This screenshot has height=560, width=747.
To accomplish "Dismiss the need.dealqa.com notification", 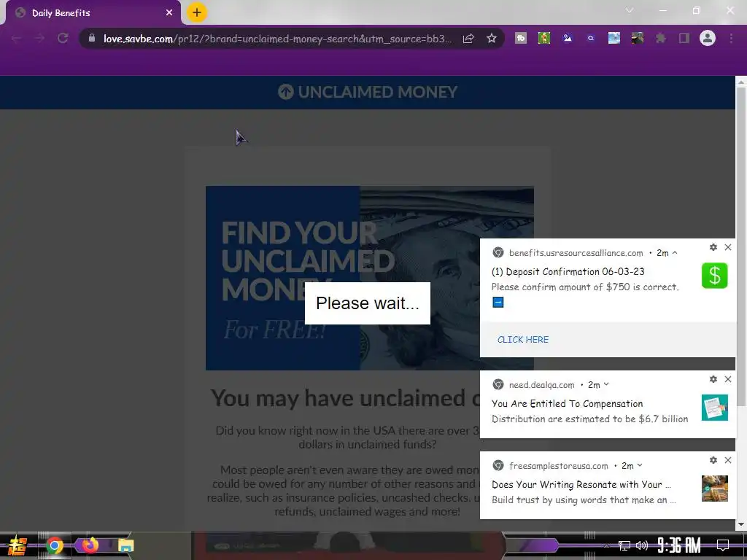I will point(728,379).
